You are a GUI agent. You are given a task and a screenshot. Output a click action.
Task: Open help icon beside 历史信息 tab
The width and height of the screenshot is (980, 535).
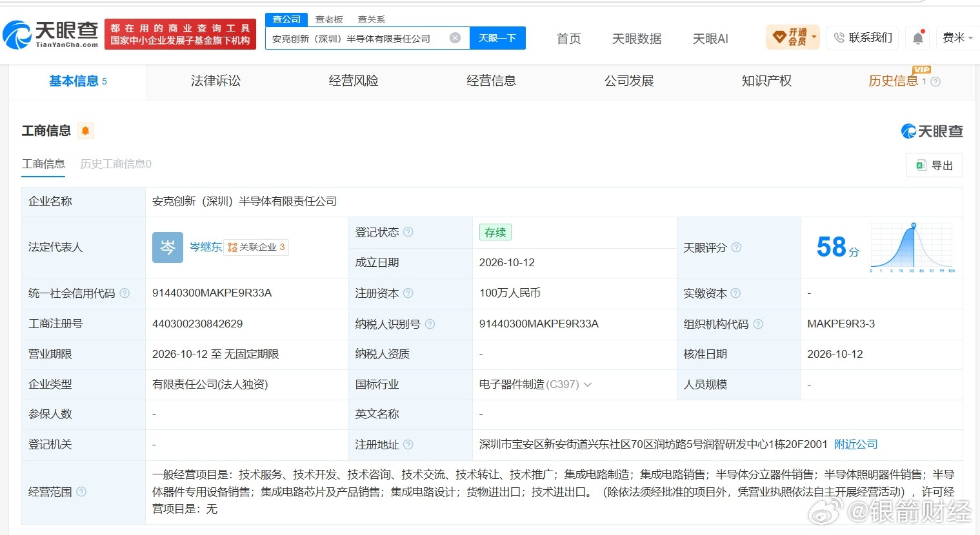tap(935, 82)
